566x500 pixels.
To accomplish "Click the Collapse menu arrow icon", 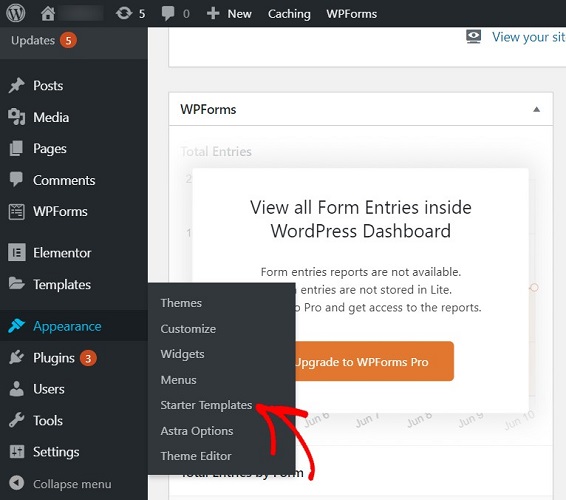I will tap(17, 483).
